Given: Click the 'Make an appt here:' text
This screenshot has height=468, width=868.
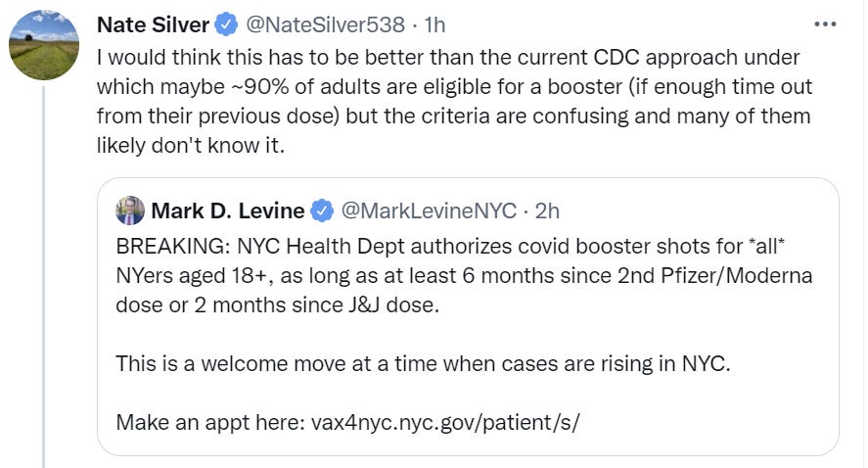Looking at the screenshot, I should point(210,423).
